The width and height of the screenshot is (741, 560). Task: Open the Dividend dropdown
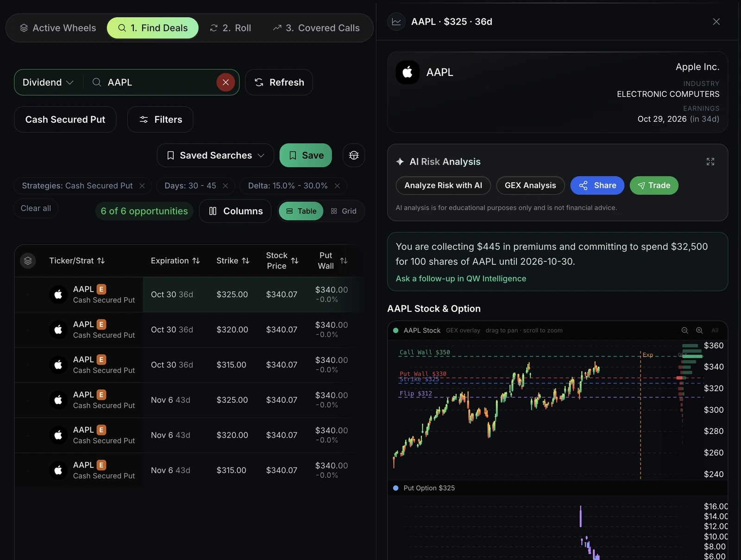[x=48, y=82]
